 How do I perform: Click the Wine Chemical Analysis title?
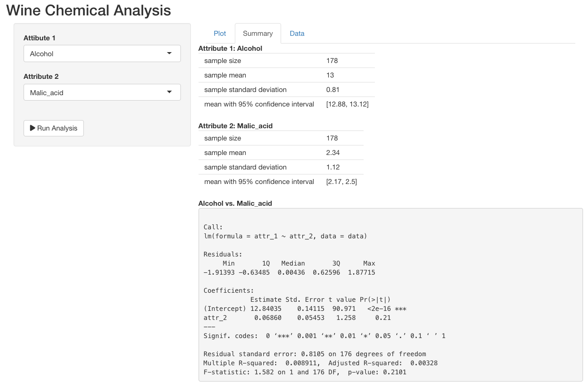[x=88, y=10]
